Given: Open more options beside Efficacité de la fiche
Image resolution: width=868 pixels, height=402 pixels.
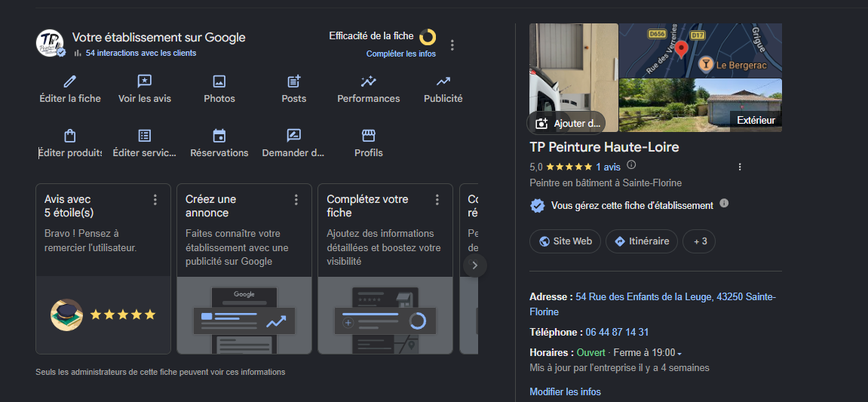Looking at the screenshot, I should pos(452,45).
